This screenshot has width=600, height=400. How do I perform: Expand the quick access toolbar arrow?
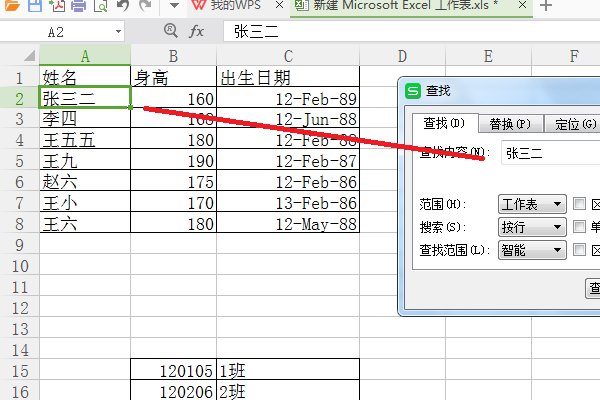[x=174, y=5]
